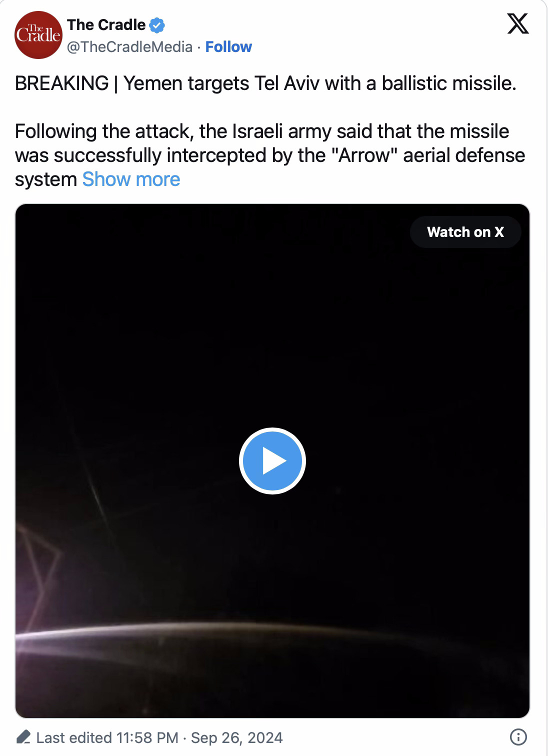
Task: Click the words 'ballistic missile' in the headline
Action: coord(448,83)
